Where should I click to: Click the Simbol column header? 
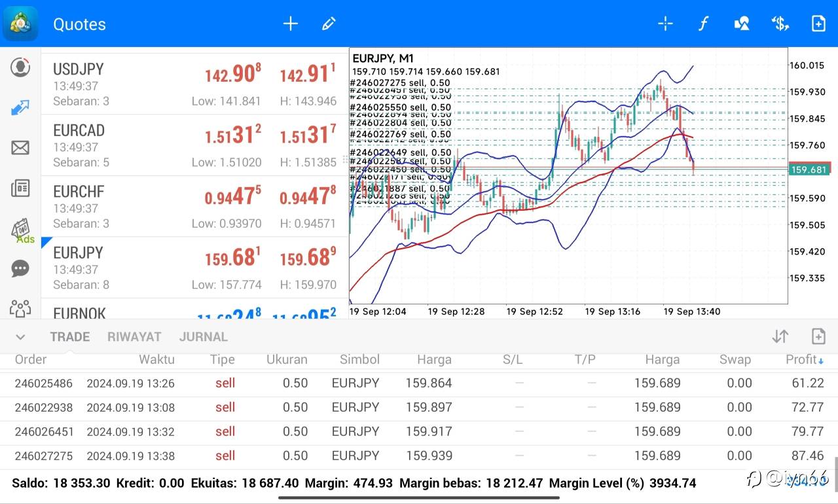[x=359, y=359]
